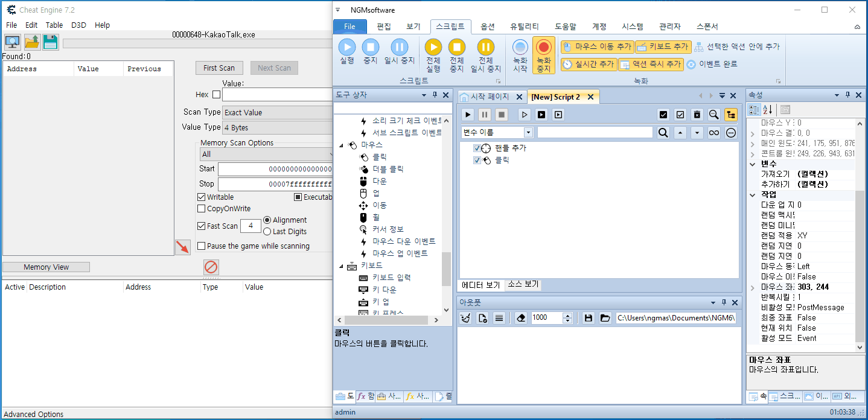Click the save icon in output panel
The image size is (868, 420).
pos(589,318)
